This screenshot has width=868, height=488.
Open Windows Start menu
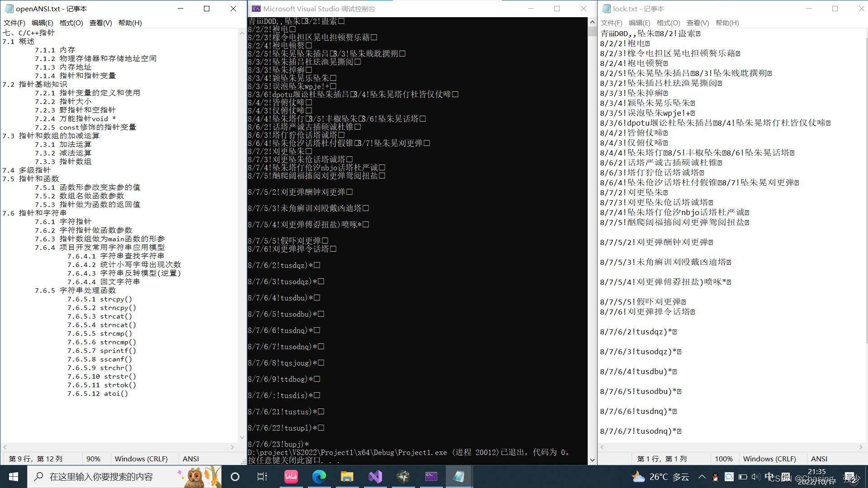[x=13, y=477]
